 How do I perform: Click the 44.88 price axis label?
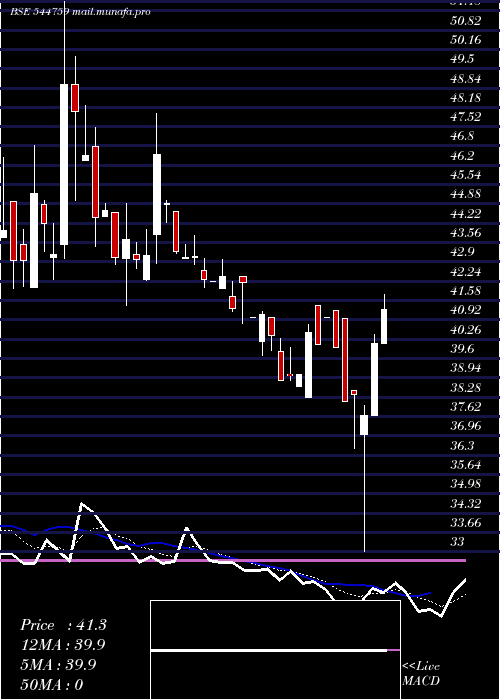(x=466, y=194)
